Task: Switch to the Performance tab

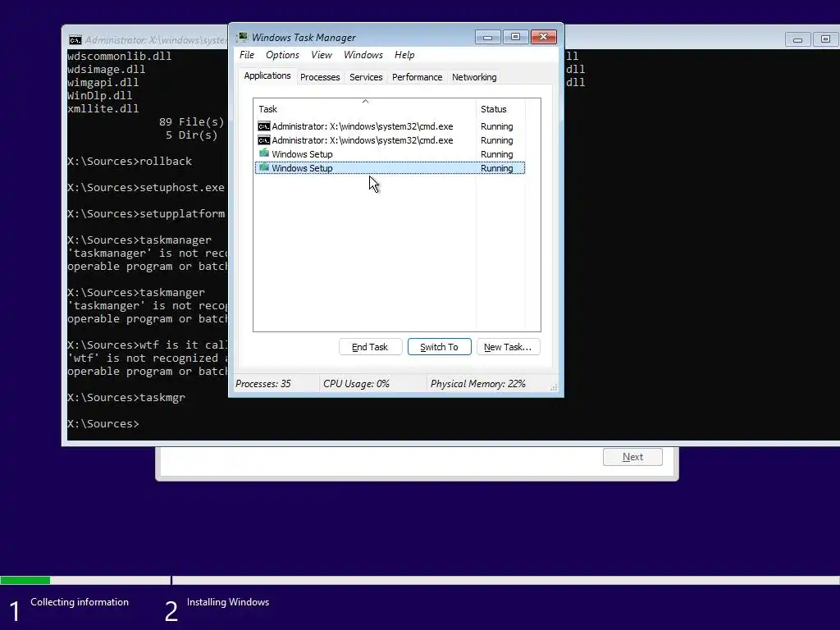Action: click(417, 77)
